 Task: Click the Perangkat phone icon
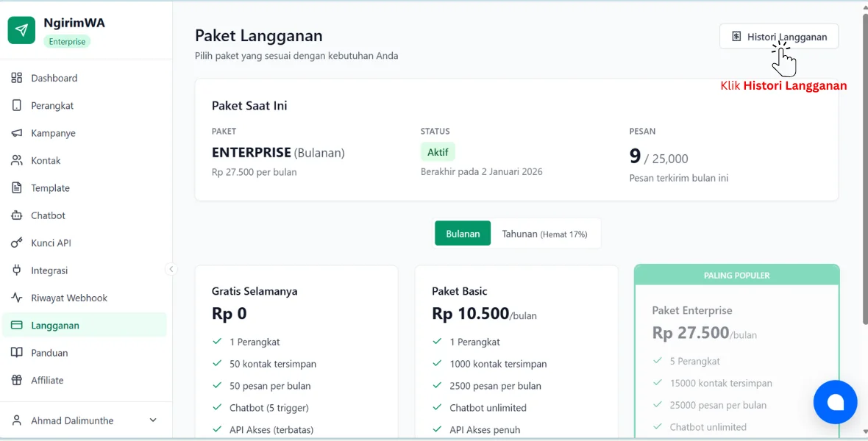(x=17, y=106)
